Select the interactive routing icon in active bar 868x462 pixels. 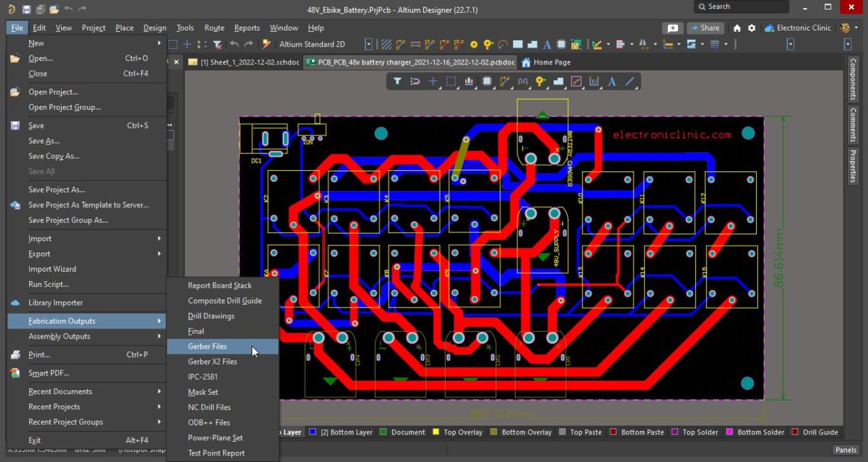pos(505,81)
